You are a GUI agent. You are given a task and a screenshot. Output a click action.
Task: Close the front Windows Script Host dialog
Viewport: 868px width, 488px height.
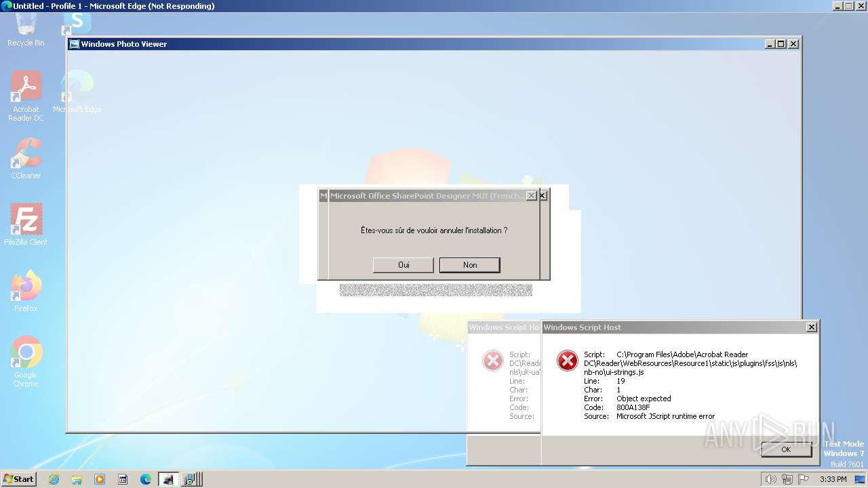(811, 327)
